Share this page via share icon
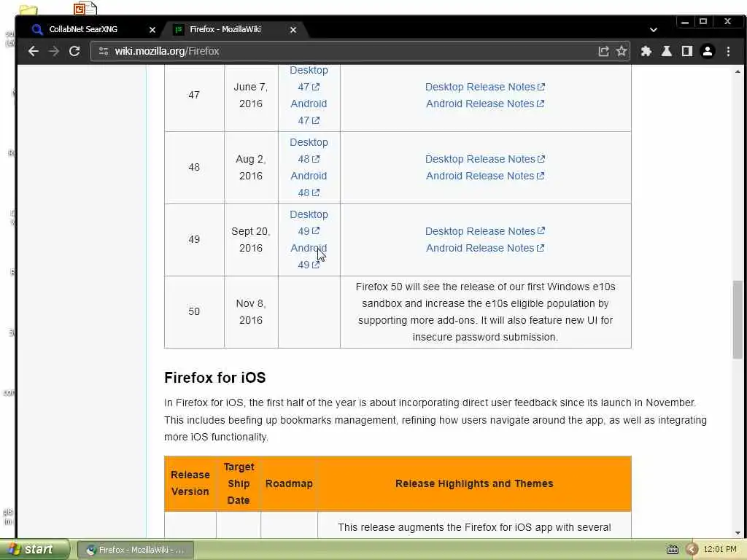Screen dimensions: 747x560 (x=603, y=51)
